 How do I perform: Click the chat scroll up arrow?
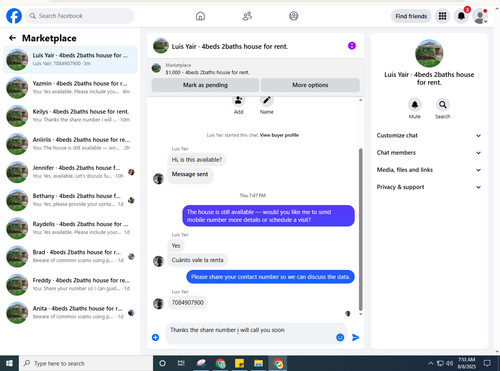(360, 100)
